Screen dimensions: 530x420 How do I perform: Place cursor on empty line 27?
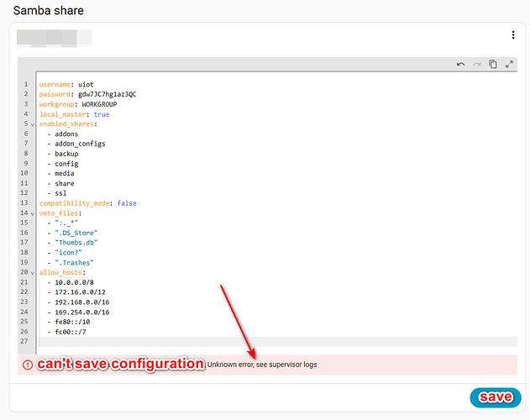click(277, 341)
